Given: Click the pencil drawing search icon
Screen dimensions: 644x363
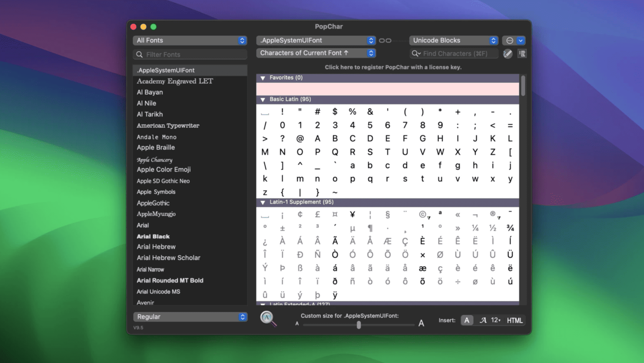Looking at the screenshot, I should (x=508, y=53).
